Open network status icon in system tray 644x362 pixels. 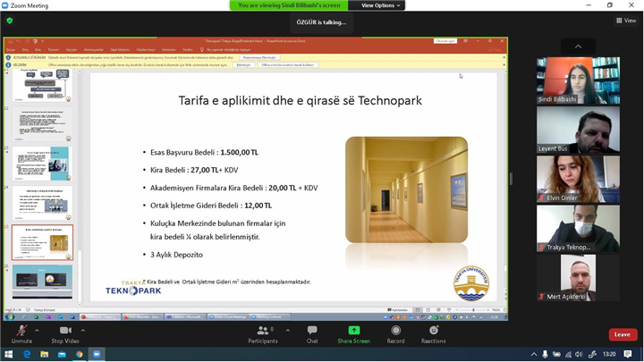tap(569, 354)
